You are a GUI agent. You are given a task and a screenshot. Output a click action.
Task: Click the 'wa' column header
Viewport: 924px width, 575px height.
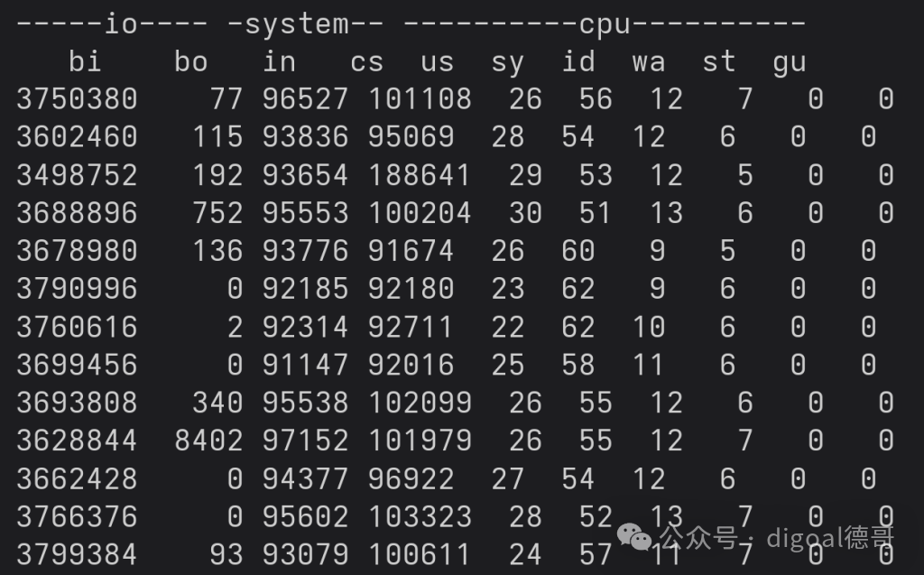(x=649, y=62)
